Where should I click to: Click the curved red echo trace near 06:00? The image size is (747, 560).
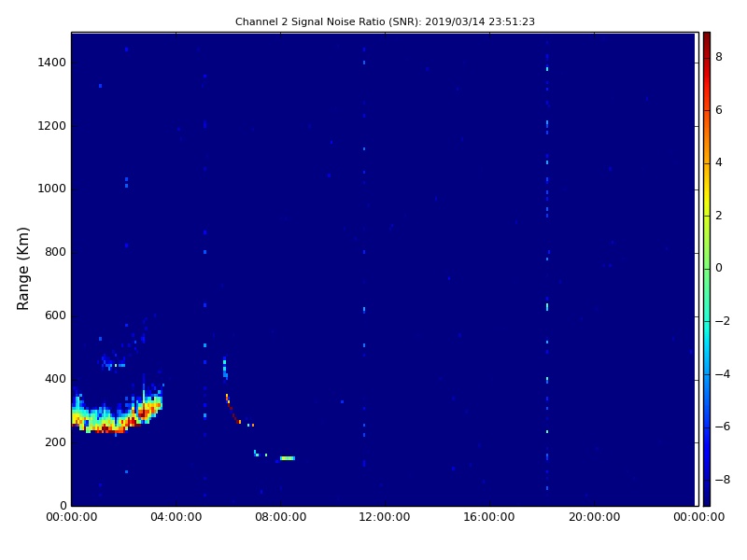tap(233, 409)
